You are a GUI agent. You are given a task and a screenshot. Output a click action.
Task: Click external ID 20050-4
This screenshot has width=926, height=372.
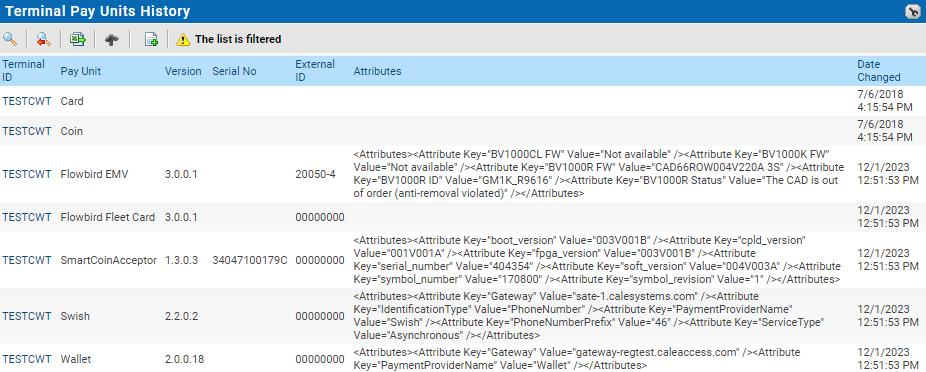[315, 174]
